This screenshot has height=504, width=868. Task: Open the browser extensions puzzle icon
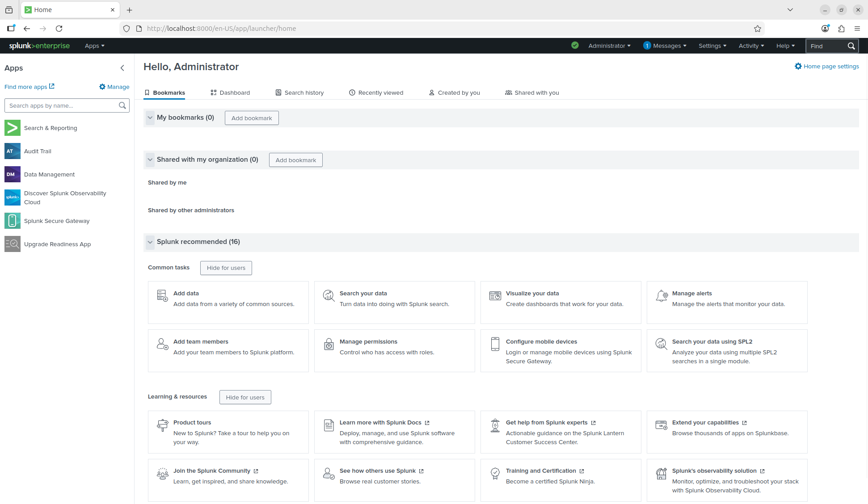pyautogui.click(x=841, y=29)
